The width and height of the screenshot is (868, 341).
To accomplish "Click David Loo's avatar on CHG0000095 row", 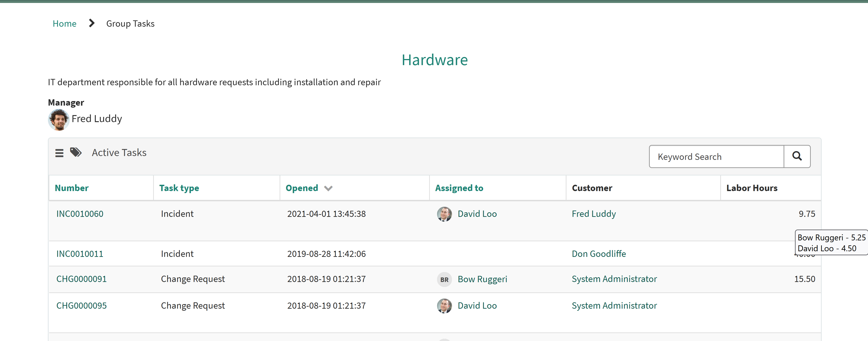I will click(444, 306).
